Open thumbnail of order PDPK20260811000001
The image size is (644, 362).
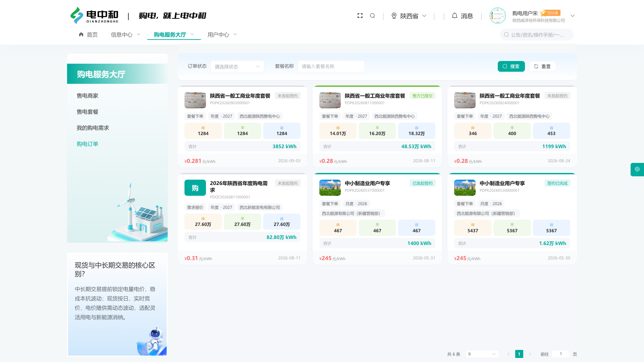click(330, 100)
